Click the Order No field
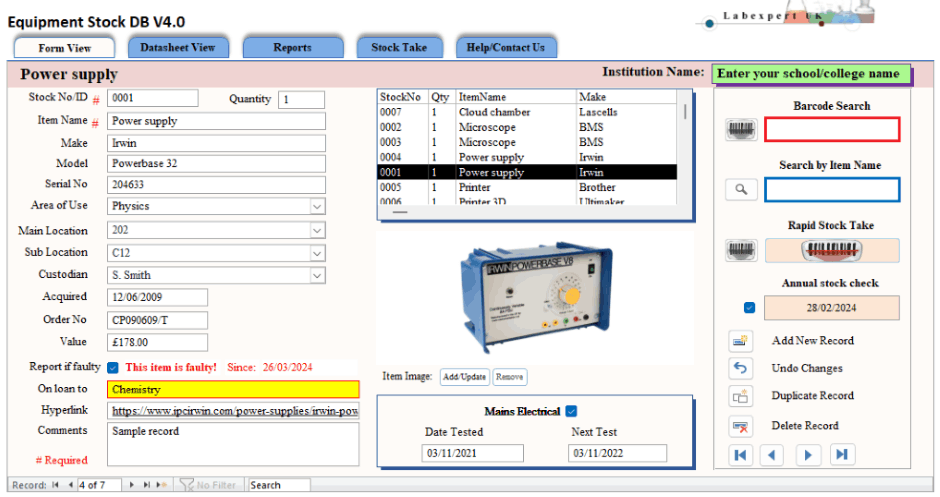This screenshot has width=940, height=497. (x=158, y=320)
